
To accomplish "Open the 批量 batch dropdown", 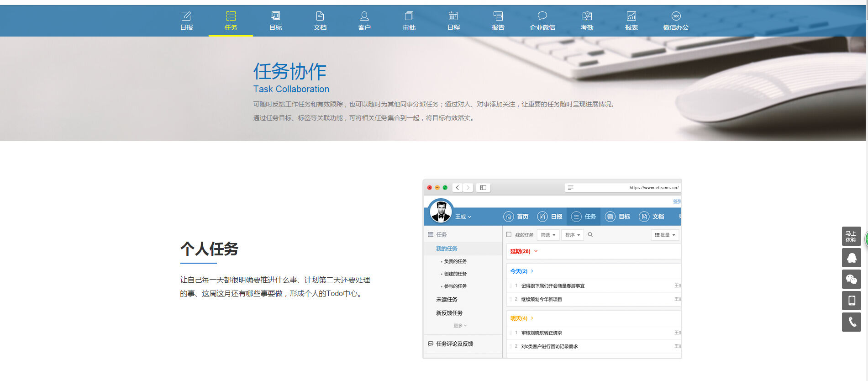I will pyautogui.click(x=665, y=235).
